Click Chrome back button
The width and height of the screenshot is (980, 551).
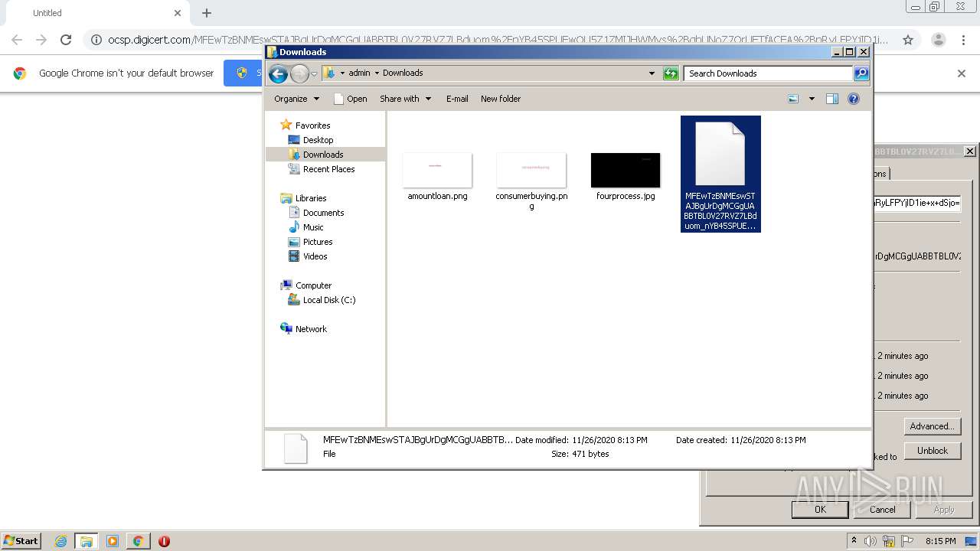coord(17,40)
